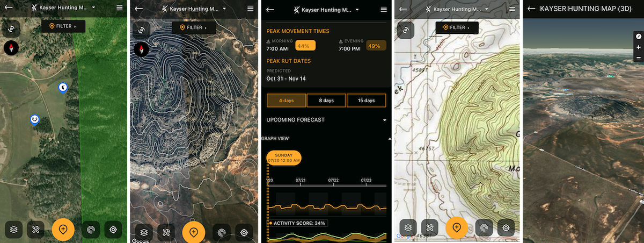Tap the compass on the contour-line map
Image resolution: width=644 pixels, height=243 pixels.
[x=141, y=49]
